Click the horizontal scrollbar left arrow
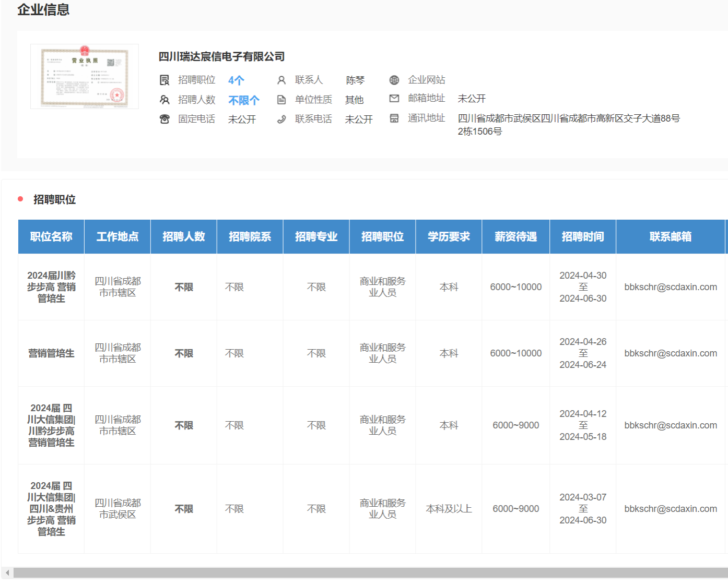Image resolution: width=728 pixels, height=585 pixels. 7,573
